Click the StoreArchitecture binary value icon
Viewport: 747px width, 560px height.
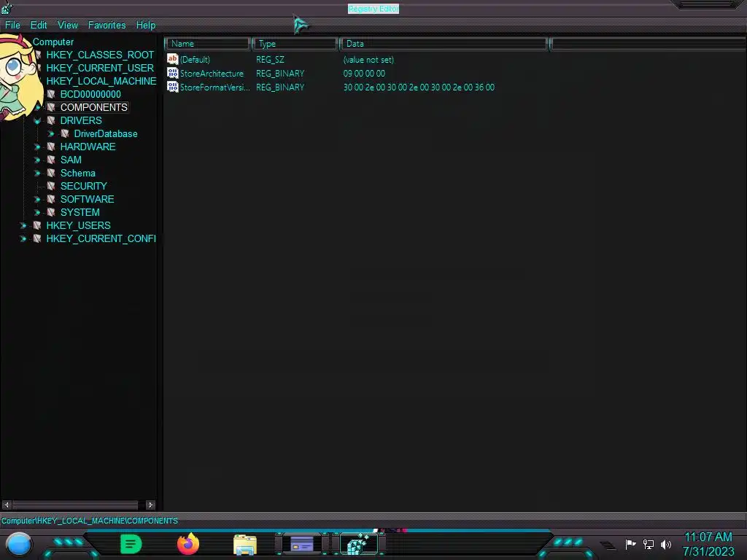[172, 73]
